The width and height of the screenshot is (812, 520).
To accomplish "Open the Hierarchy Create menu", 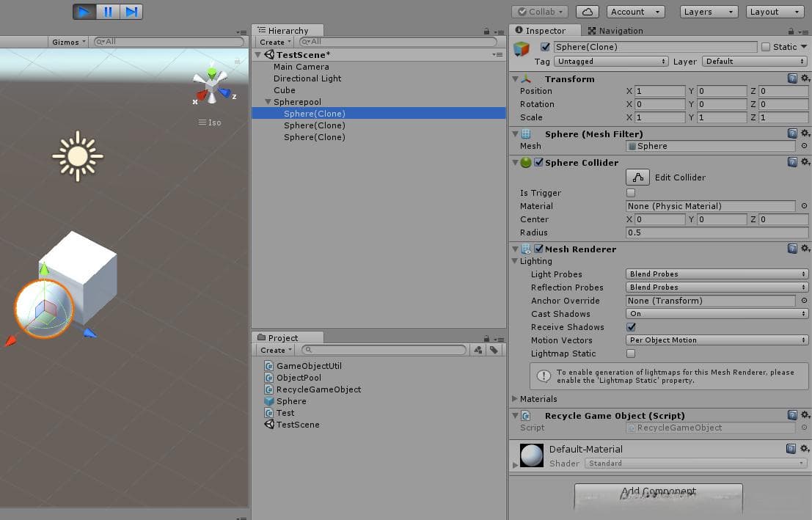I will (x=275, y=42).
